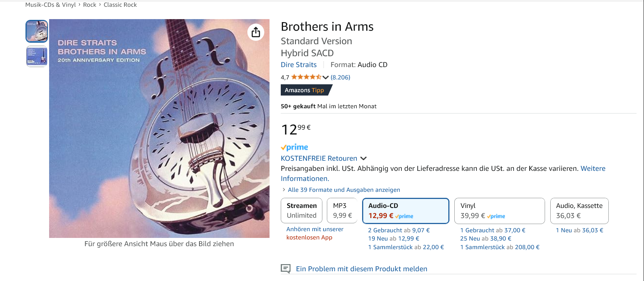Image resolution: width=644 pixels, height=281 pixels.
Task: Select the Audio, Kassette format
Action: pos(579,211)
